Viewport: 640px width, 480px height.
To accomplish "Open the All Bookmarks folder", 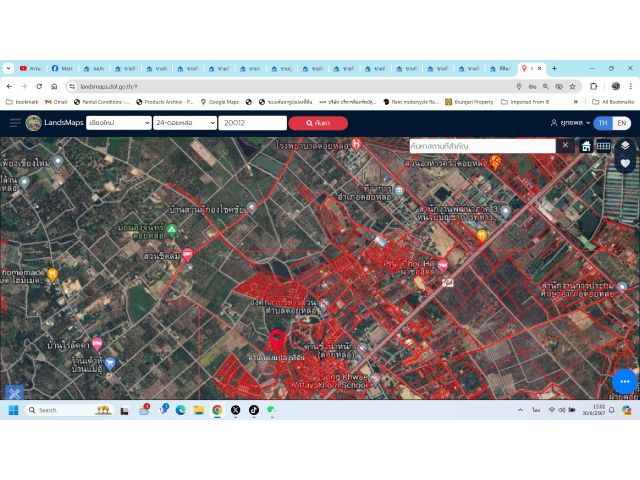I will (613, 102).
